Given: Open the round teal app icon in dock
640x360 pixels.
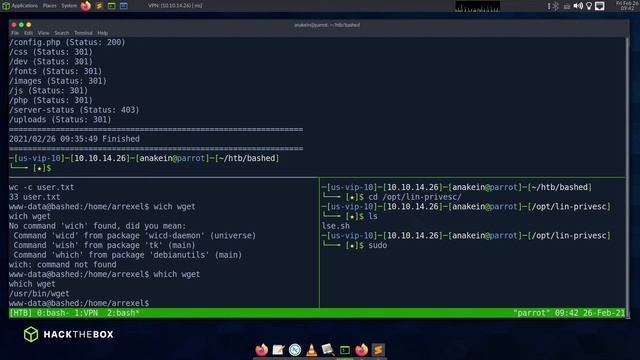Looking at the screenshot, I should pyautogui.click(x=295, y=350).
